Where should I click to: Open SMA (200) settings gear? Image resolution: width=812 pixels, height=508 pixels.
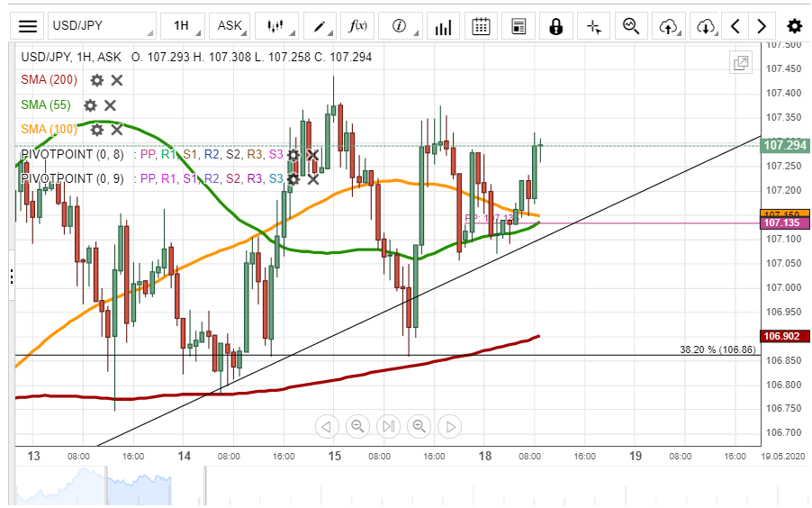point(97,80)
